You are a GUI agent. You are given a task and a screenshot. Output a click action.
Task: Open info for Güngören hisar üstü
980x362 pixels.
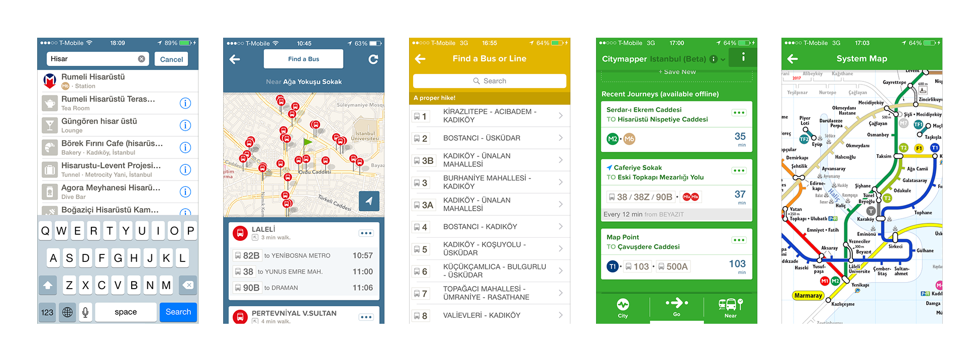(185, 125)
